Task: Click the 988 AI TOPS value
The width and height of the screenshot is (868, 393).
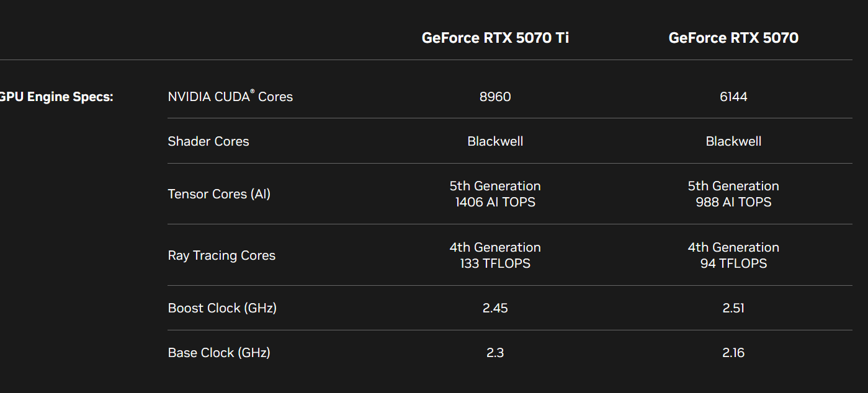Action: click(733, 202)
